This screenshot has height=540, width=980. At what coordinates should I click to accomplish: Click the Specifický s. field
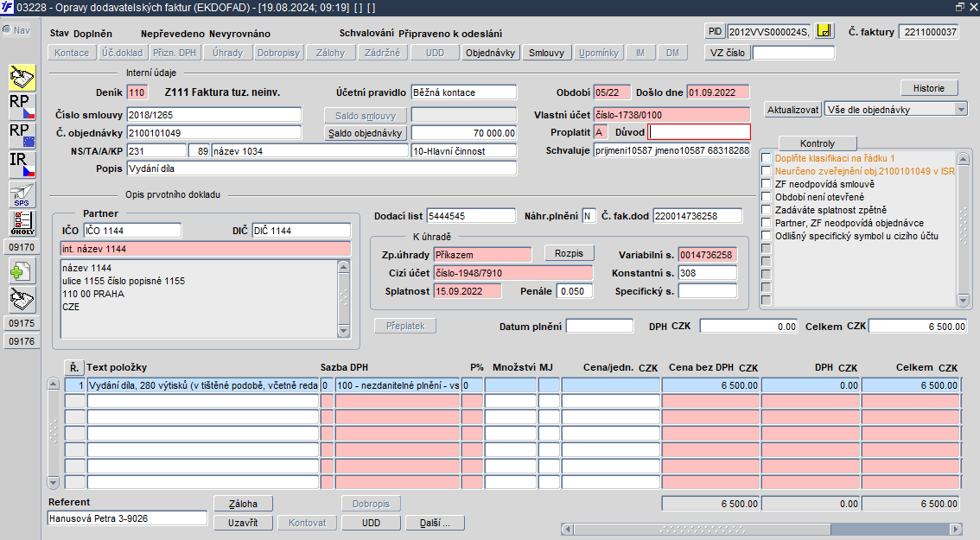coord(708,291)
